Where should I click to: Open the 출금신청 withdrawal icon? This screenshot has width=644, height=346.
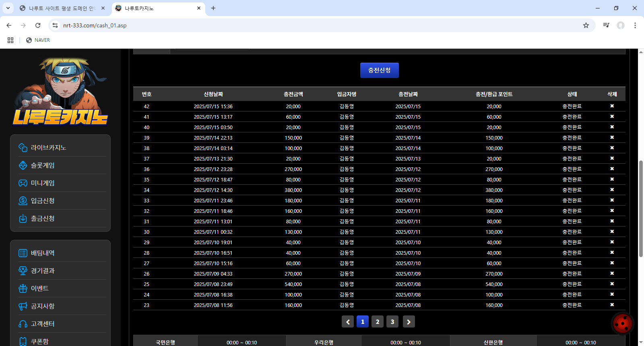23,218
